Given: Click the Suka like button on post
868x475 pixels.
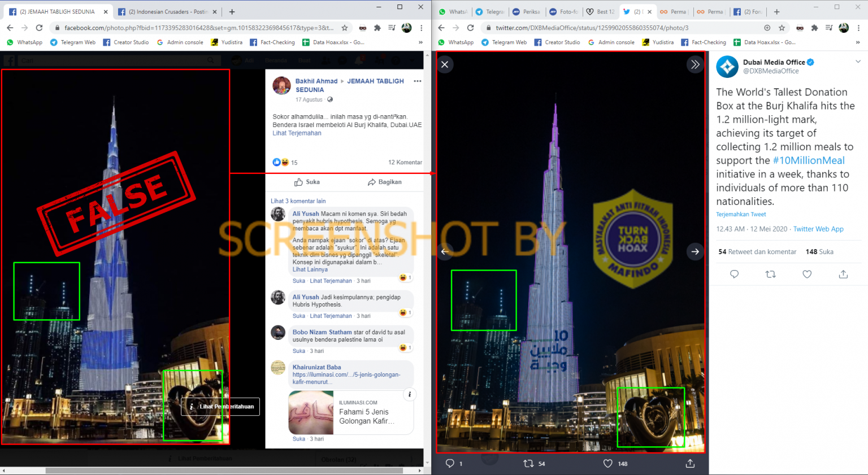Looking at the screenshot, I should pos(307,182).
